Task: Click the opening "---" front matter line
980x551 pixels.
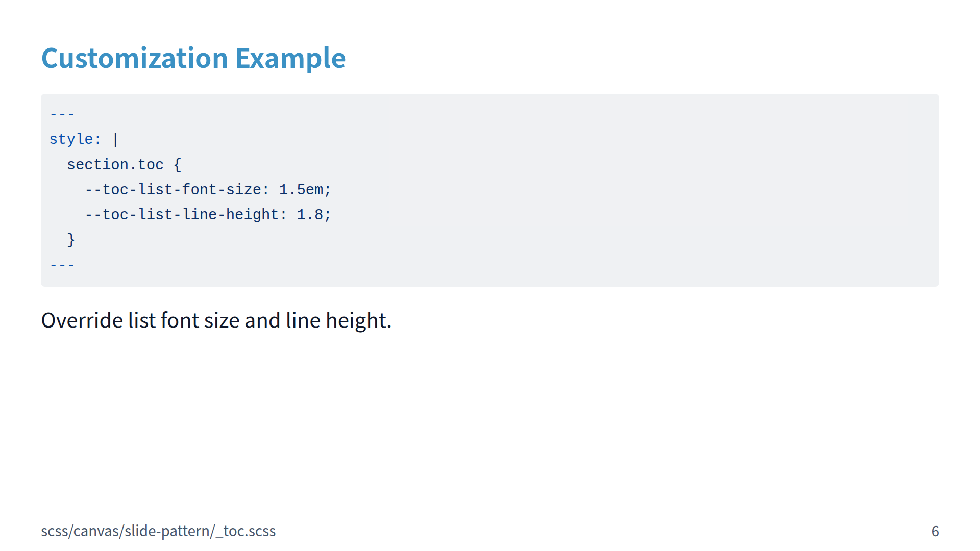Action: point(62,114)
